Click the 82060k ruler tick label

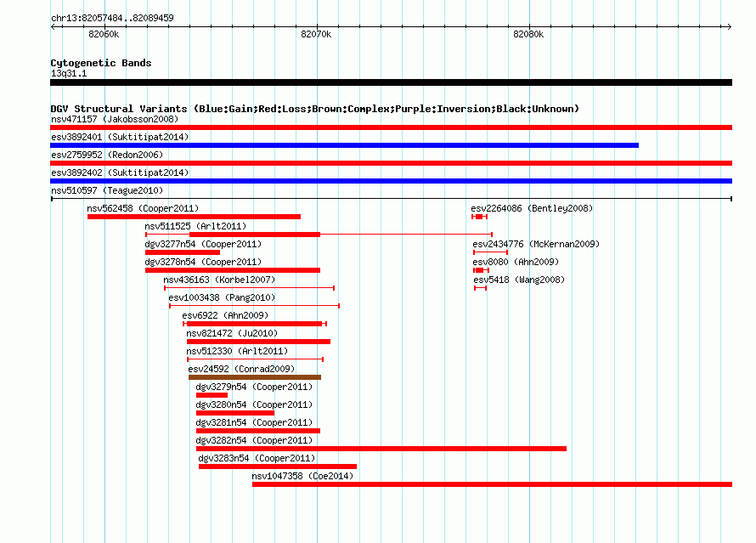[x=104, y=34]
